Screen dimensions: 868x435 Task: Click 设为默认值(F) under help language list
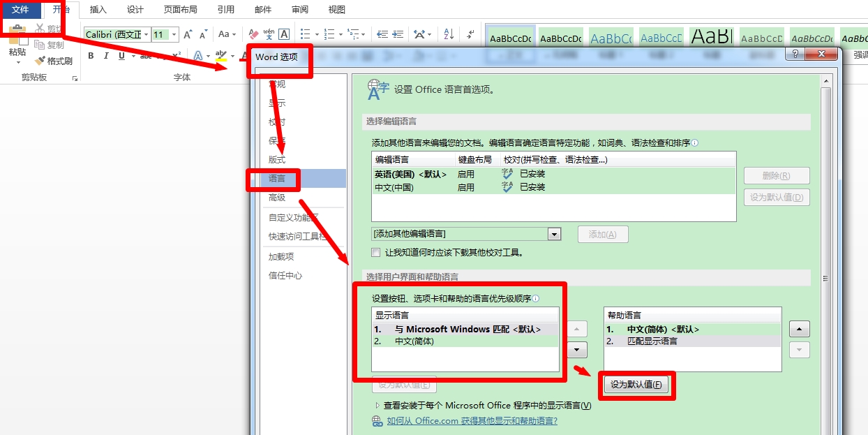click(636, 385)
